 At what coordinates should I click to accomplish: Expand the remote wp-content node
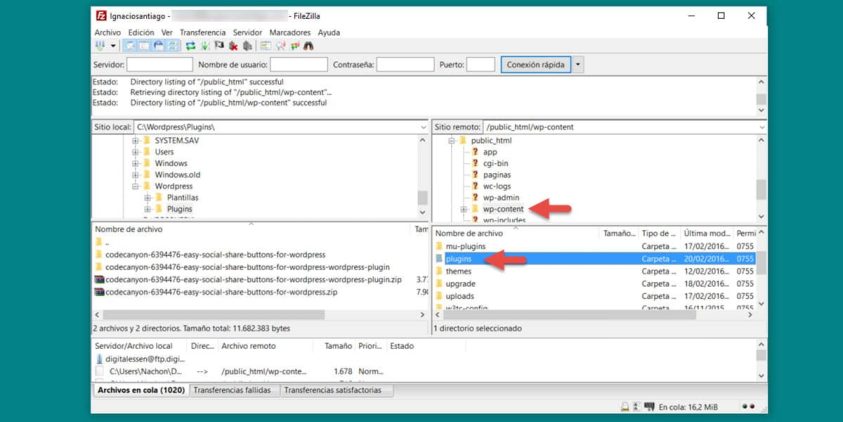(x=463, y=209)
